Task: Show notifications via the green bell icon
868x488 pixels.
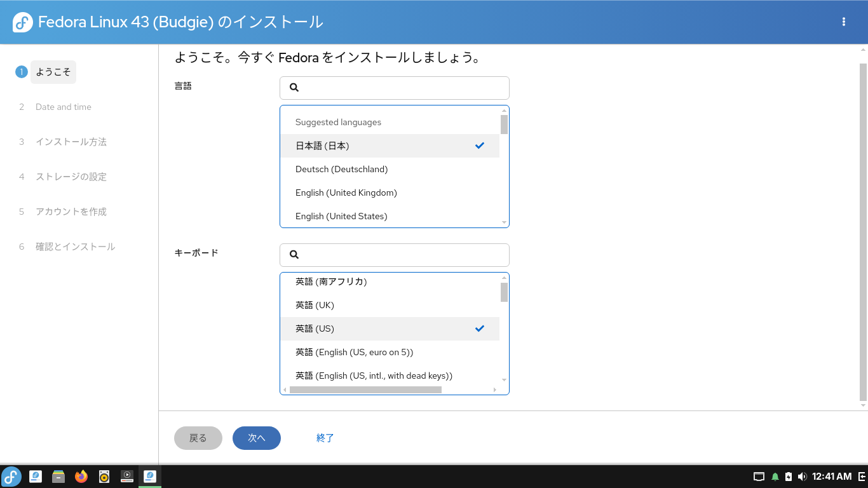Action: pos(775,477)
